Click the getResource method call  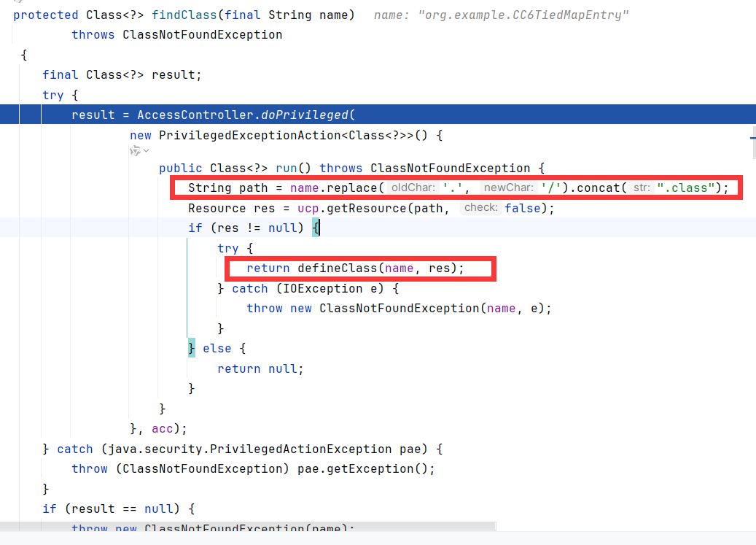[367, 208]
